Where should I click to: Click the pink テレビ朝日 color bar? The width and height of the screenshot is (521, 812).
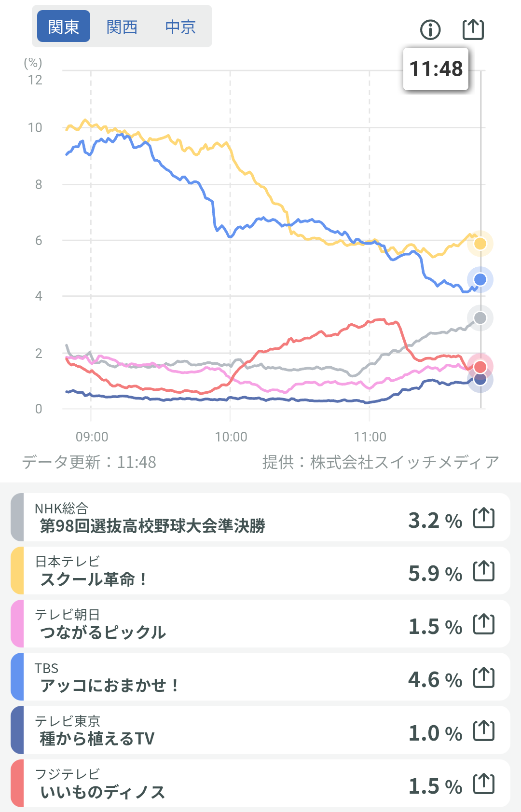(17, 624)
